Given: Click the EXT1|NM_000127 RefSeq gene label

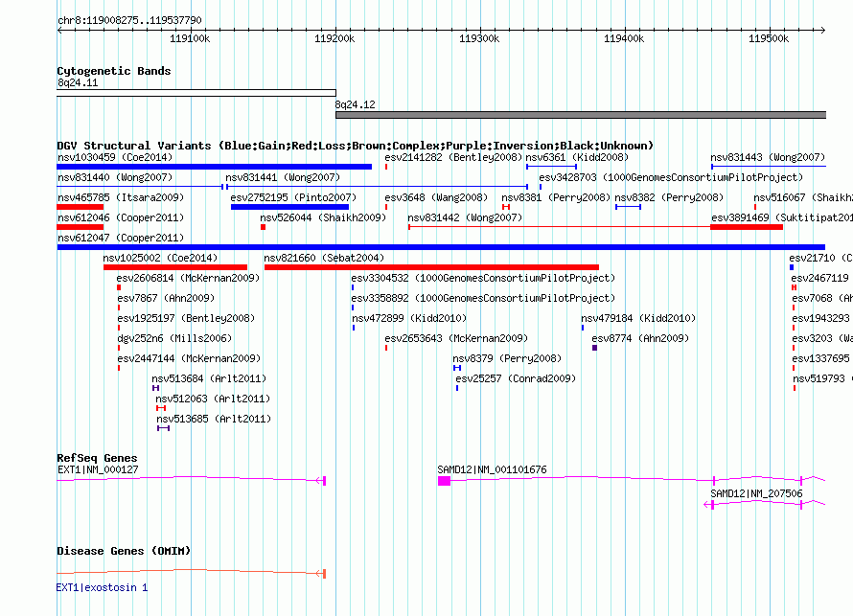Looking at the screenshot, I should pos(98,469).
